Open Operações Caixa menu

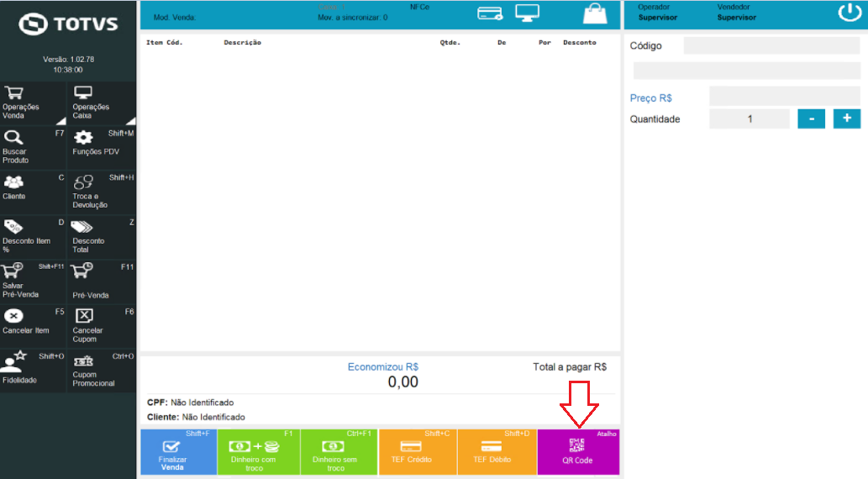pyautogui.click(x=102, y=103)
